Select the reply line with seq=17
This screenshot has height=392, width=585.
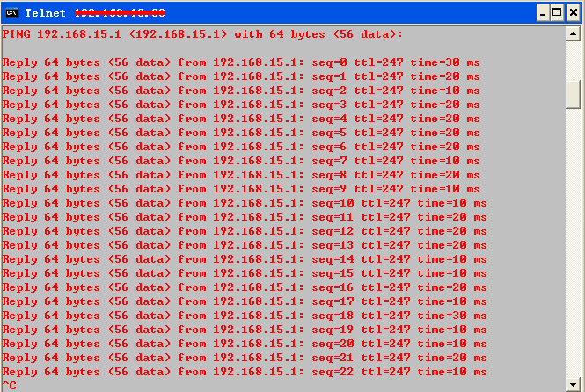click(x=245, y=301)
